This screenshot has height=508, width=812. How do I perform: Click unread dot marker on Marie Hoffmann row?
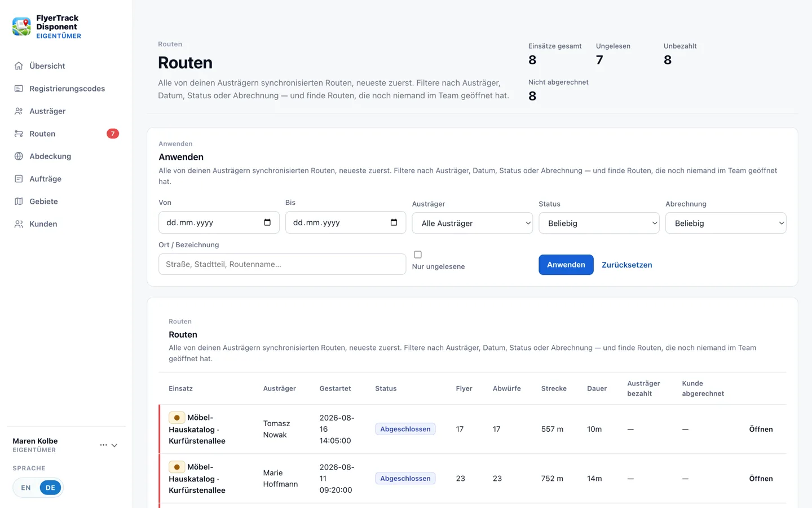[177, 467]
